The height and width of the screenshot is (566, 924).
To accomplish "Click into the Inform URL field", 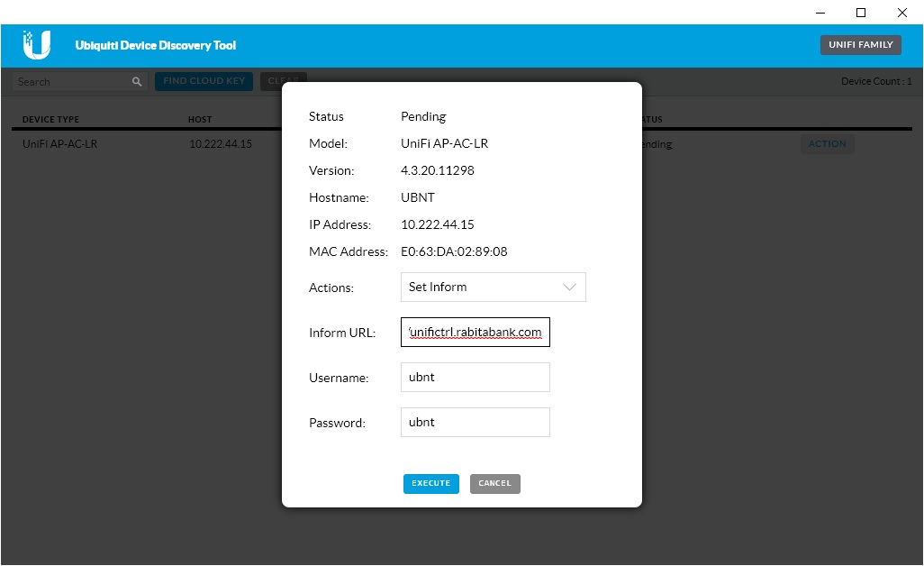I will 475,332.
